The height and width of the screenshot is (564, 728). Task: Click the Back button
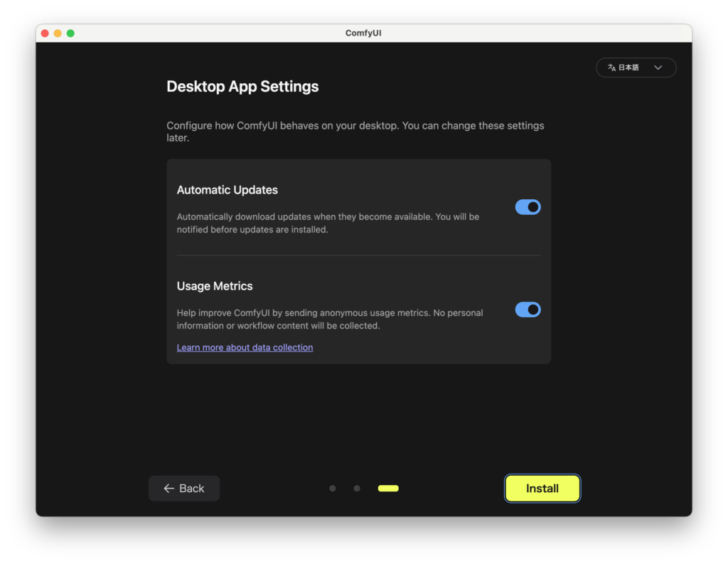(x=184, y=488)
